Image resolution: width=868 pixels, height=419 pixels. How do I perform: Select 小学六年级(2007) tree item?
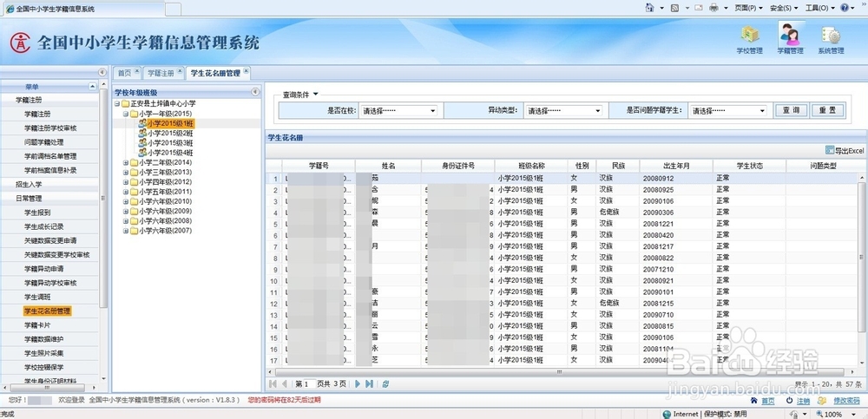[165, 231]
